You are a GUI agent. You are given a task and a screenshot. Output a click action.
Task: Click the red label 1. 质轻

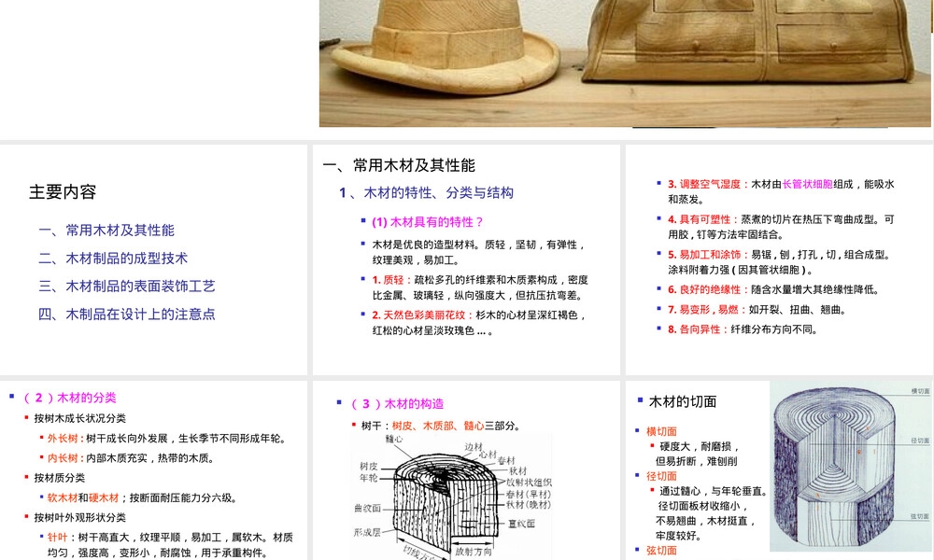(x=388, y=280)
